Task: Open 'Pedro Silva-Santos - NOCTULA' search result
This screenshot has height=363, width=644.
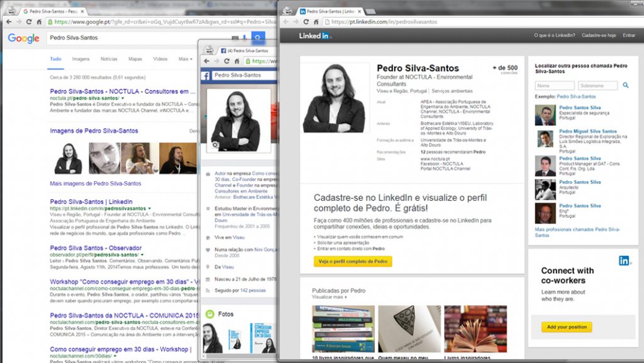Action: [x=123, y=92]
